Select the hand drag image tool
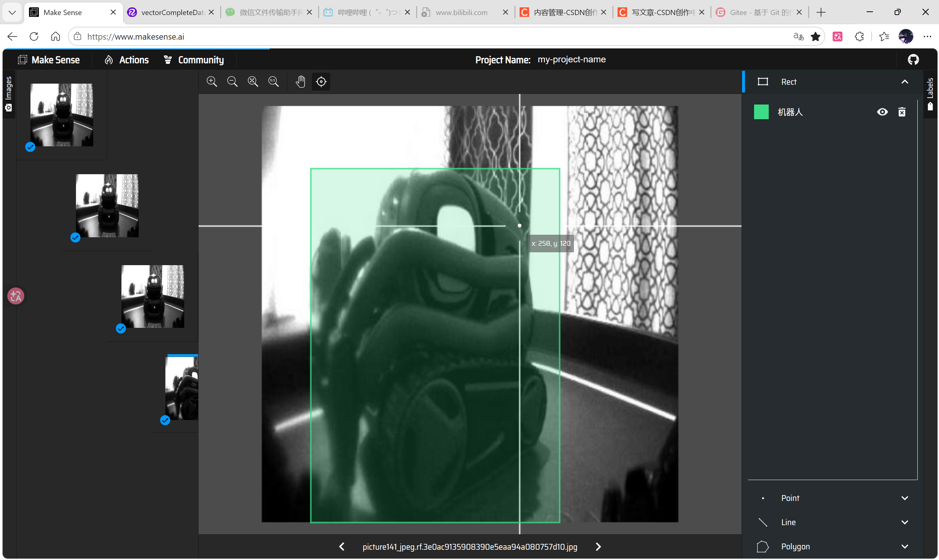The width and height of the screenshot is (939, 560). (301, 81)
